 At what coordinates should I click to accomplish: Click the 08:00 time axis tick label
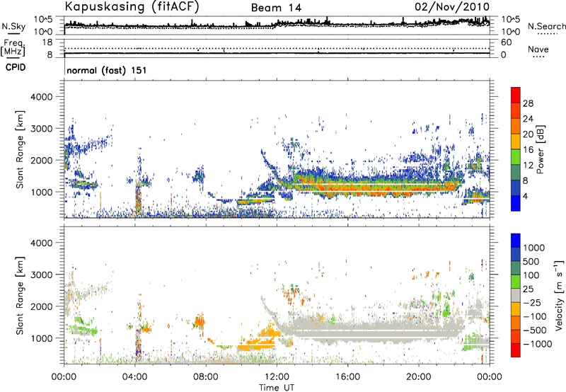pyautogui.click(x=206, y=377)
